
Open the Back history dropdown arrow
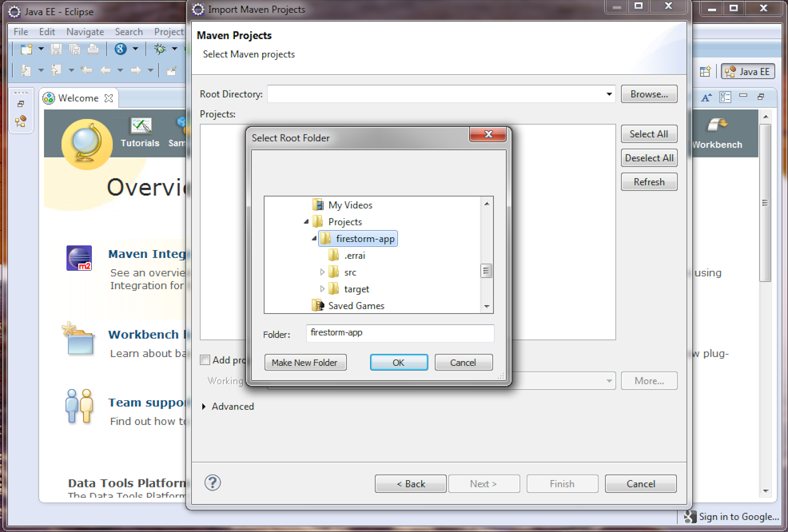[120, 70]
